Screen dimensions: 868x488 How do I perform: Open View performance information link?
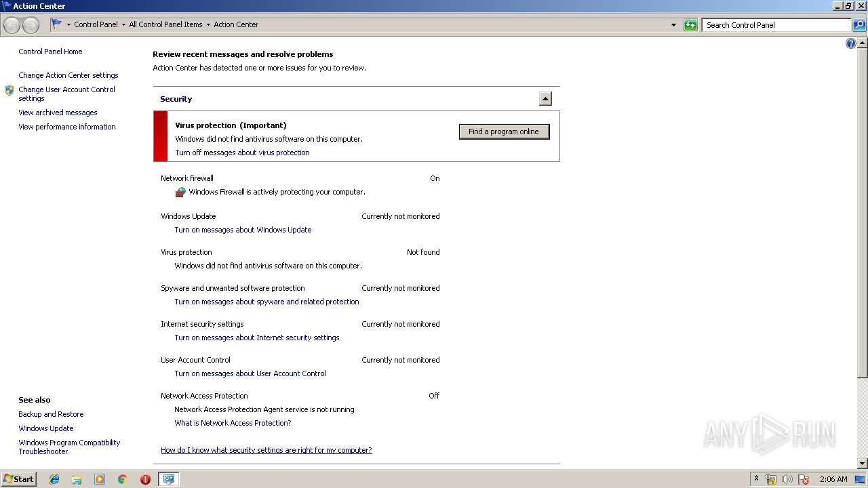click(67, 127)
